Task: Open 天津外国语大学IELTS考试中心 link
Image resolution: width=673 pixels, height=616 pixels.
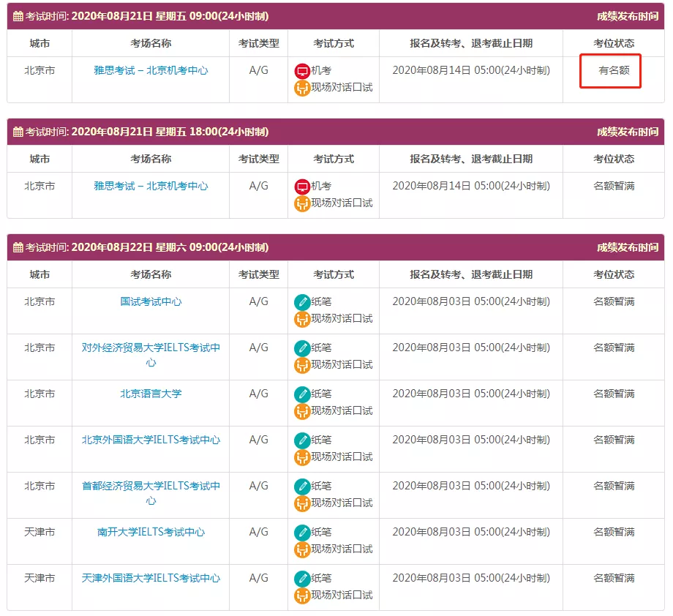Action: point(151,579)
